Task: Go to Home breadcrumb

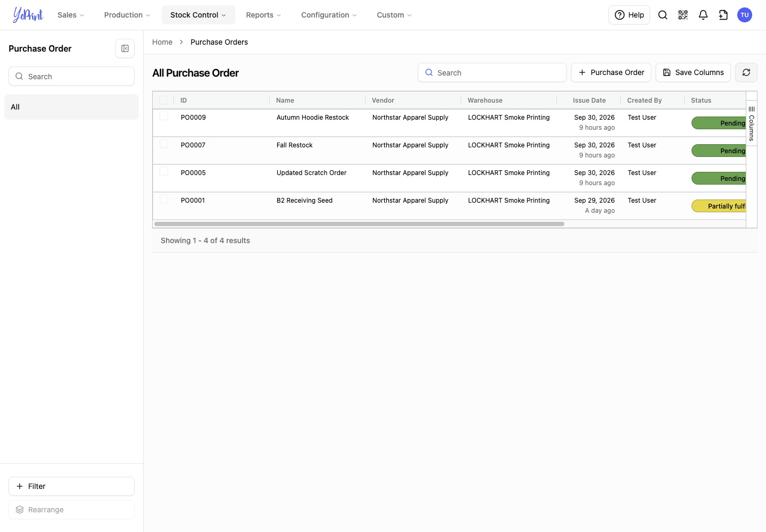Action: click(162, 42)
